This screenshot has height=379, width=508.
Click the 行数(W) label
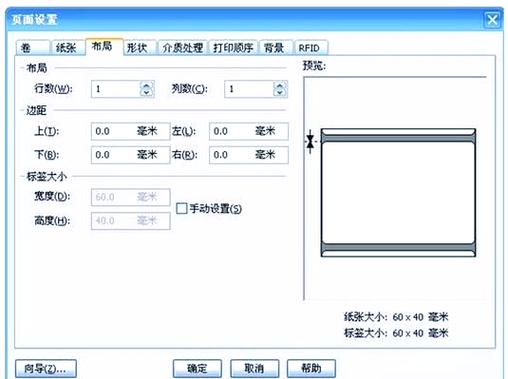point(53,89)
